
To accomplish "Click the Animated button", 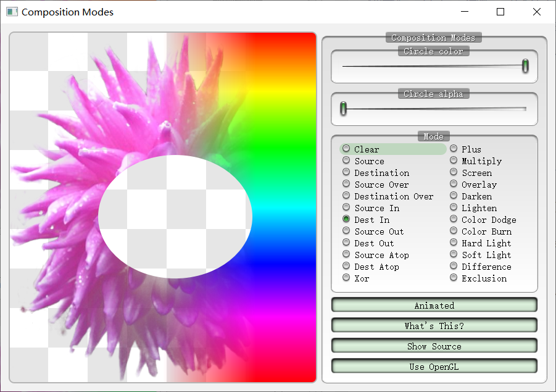I will tap(434, 304).
